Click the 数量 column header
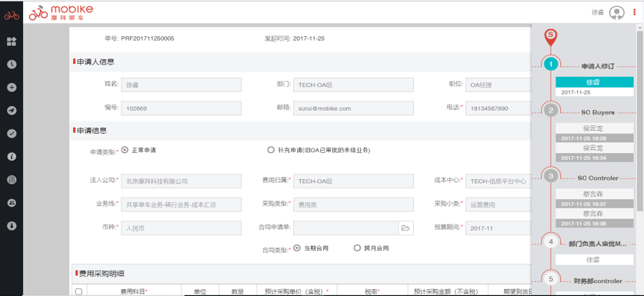 (238, 291)
